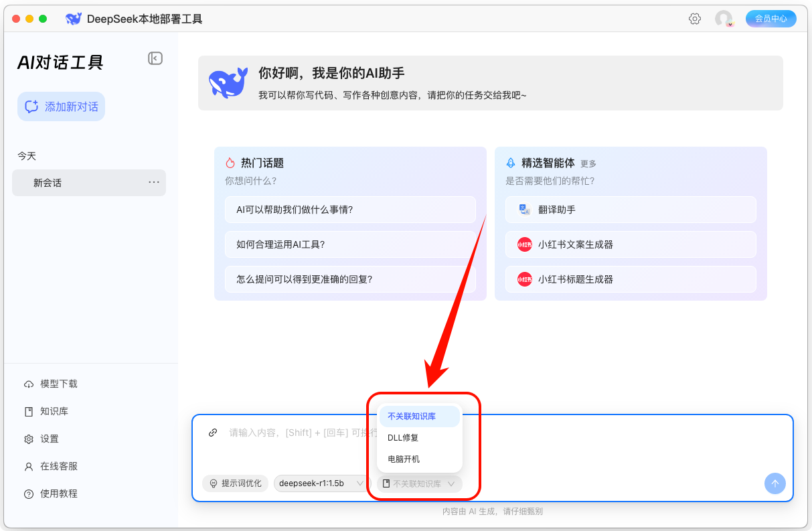The width and height of the screenshot is (812, 531).
Task: Click the question mark icon beside 使用教程
Action: tap(29, 494)
